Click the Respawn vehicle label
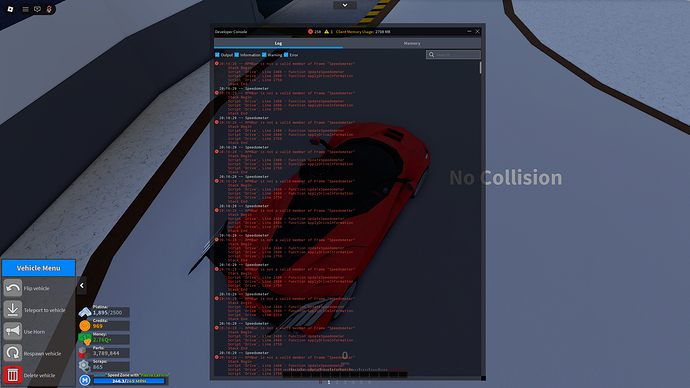The height and width of the screenshot is (388, 690). coord(42,354)
